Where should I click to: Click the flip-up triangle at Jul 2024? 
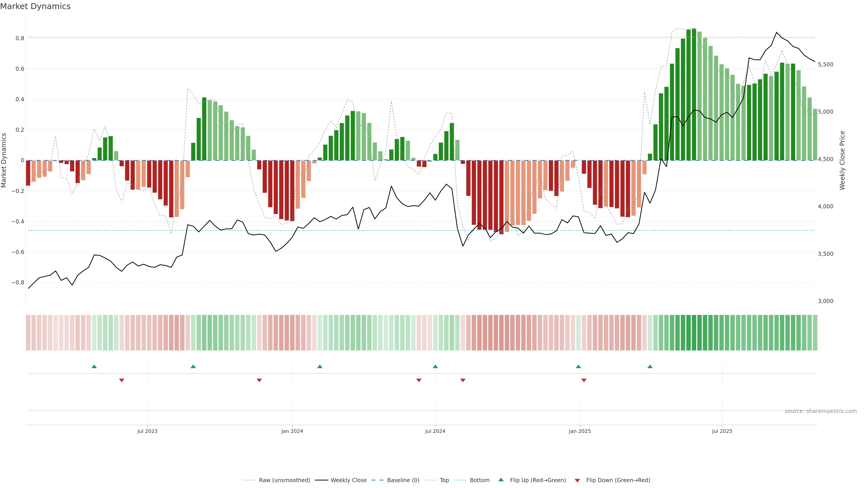point(435,366)
